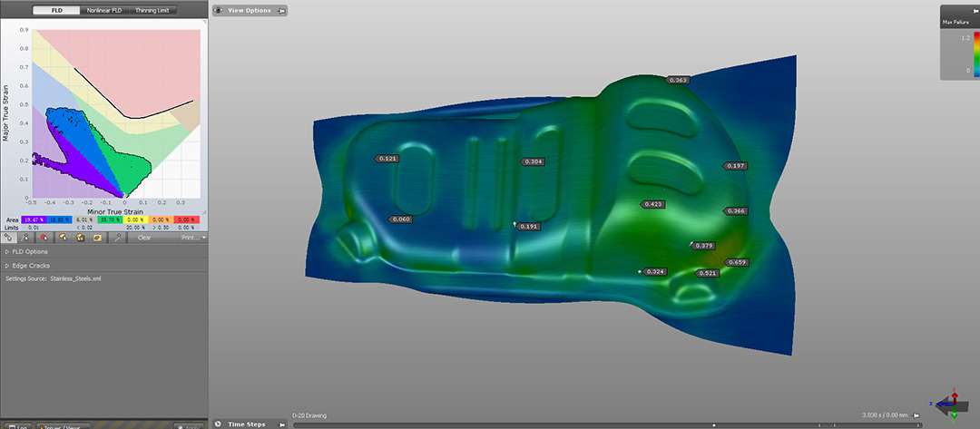This screenshot has height=429, width=980.
Task: Click the 0.363 probe label
Action: (x=679, y=80)
